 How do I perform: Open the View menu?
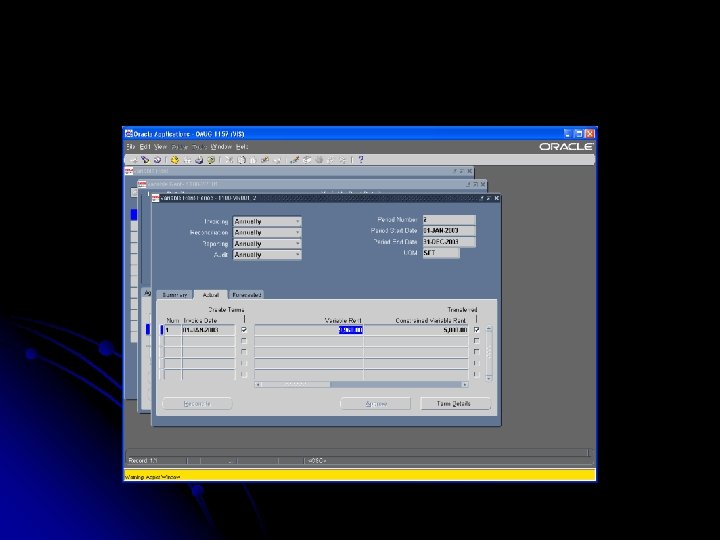160,147
